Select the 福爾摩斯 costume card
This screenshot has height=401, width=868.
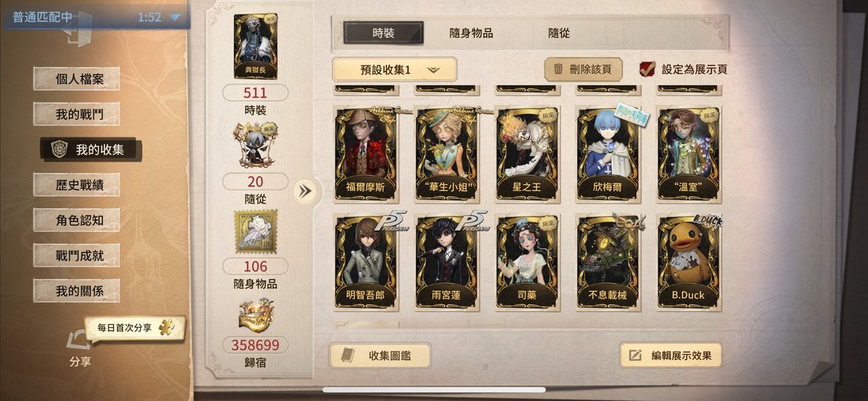[x=366, y=153]
